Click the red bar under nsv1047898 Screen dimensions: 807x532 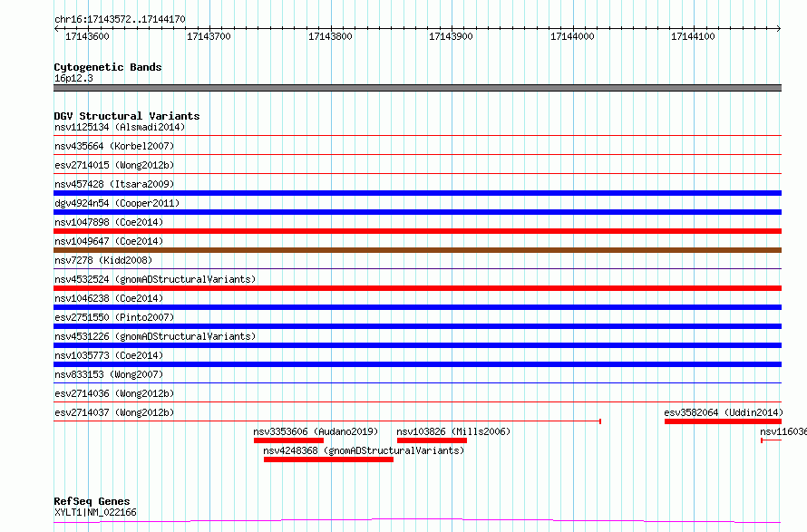[x=417, y=231]
